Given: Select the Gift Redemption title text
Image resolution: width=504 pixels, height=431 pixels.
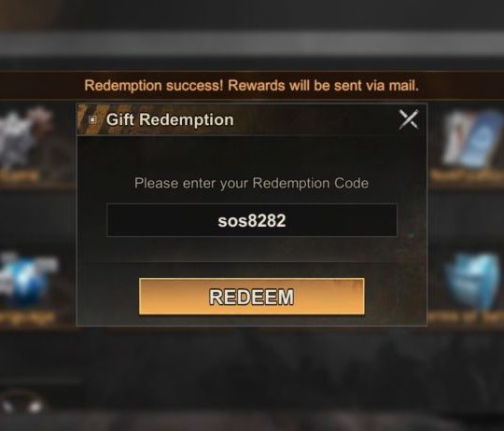Looking at the screenshot, I should pyautogui.click(x=170, y=119).
